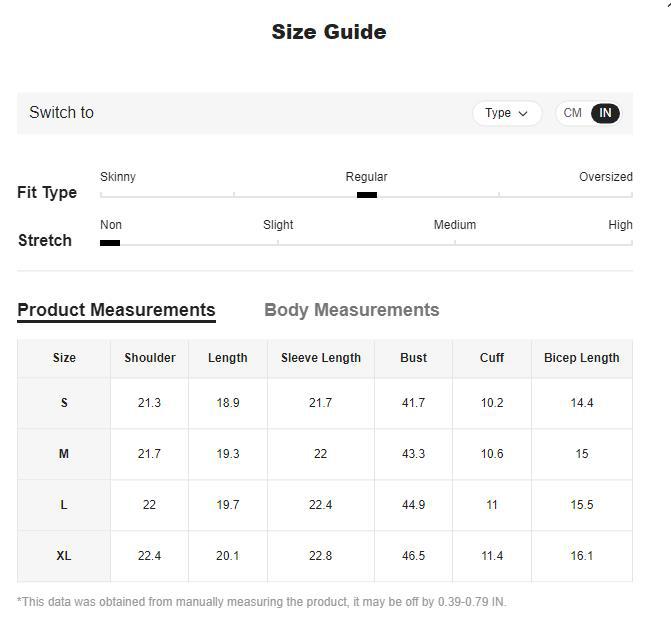Click the Shoulder column header

[x=150, y=358]
